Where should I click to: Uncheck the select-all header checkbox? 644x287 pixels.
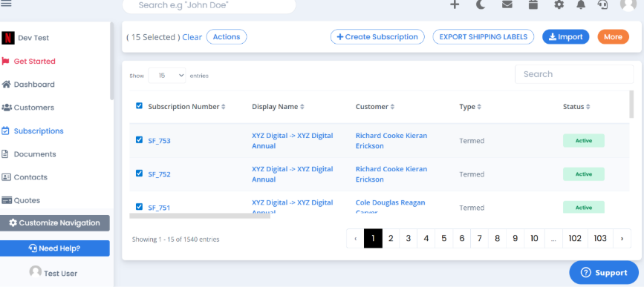point(139,106)
